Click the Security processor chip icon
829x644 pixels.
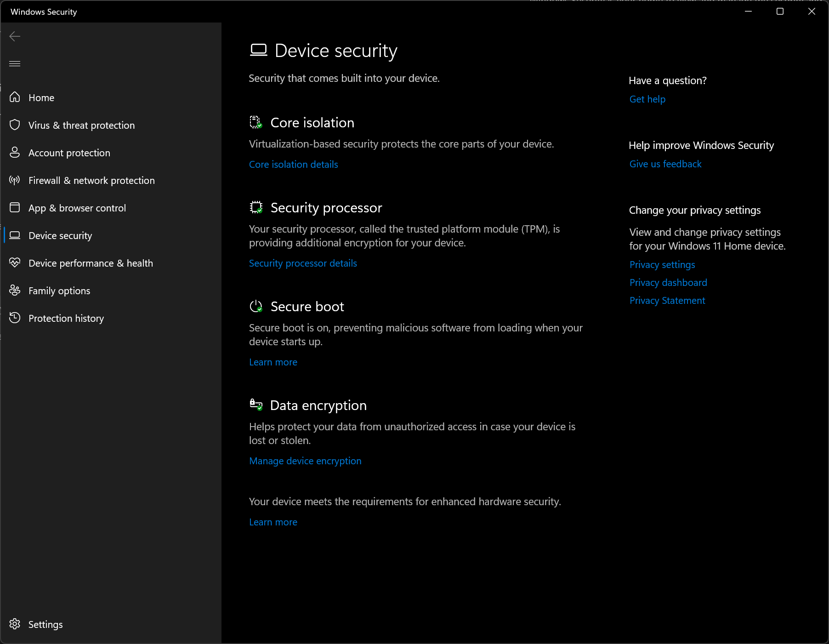click(x=256, y=207)
